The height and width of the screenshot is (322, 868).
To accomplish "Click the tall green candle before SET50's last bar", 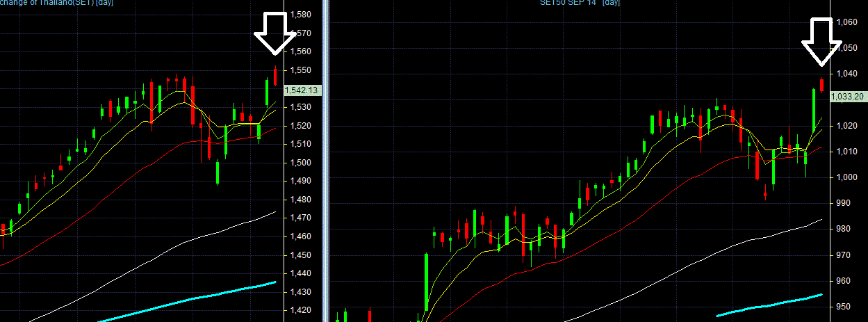I will (814, 110).
